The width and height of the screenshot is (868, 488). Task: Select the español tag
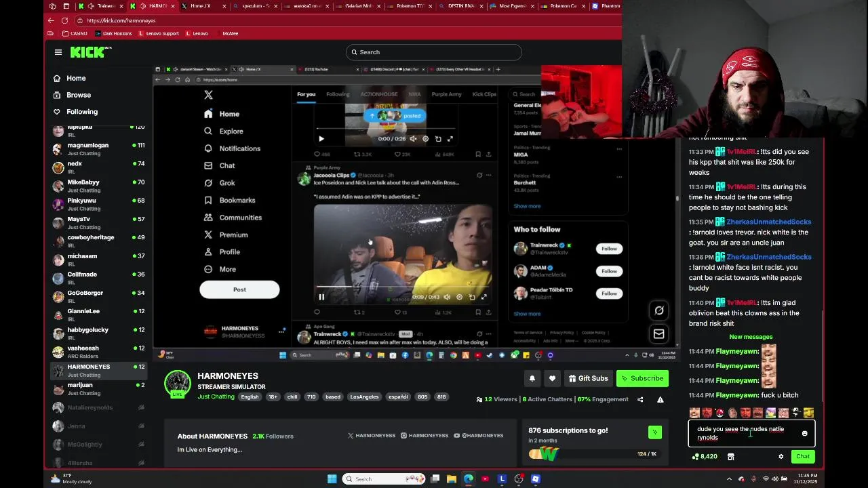click(398, 396)
